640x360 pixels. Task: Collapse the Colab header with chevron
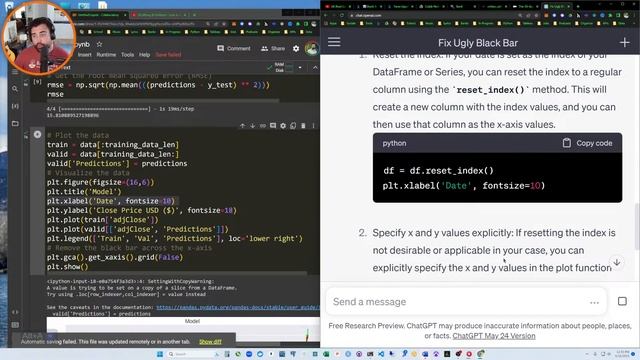(x=315, y=67)
